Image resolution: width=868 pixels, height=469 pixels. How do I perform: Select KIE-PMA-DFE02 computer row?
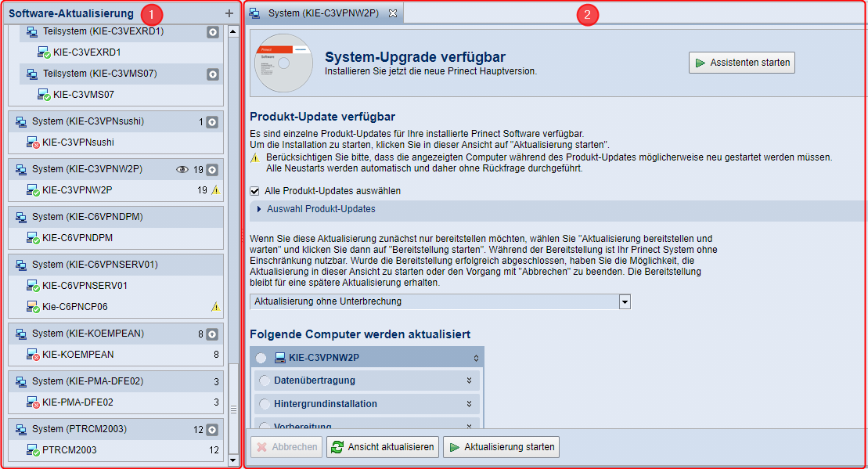[x=116, y=402]
